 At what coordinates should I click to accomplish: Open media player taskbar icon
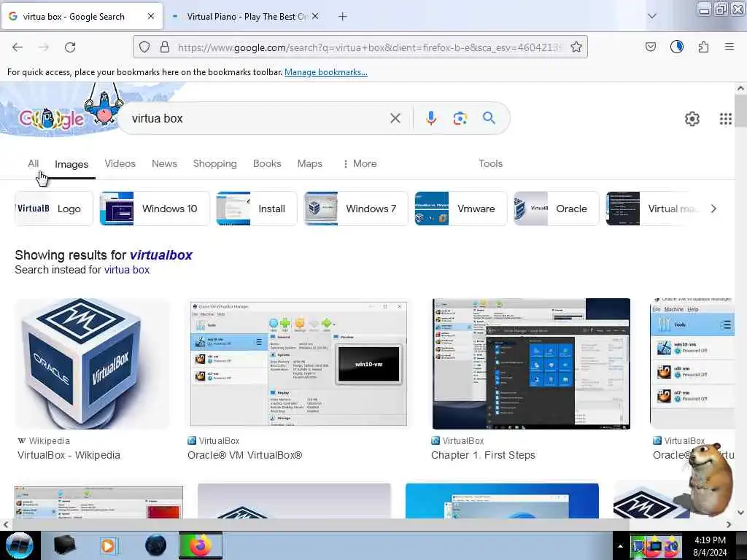click(x=108, y=545)
